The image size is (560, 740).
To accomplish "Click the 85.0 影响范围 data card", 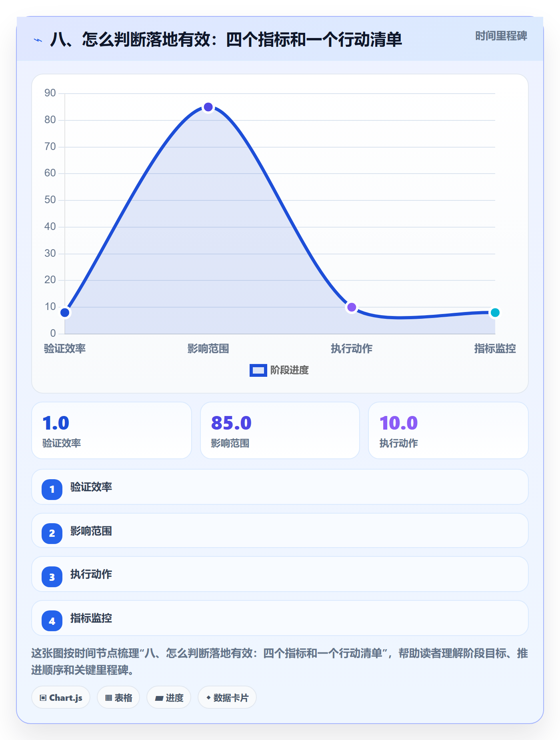I will [x=280, y=430].
